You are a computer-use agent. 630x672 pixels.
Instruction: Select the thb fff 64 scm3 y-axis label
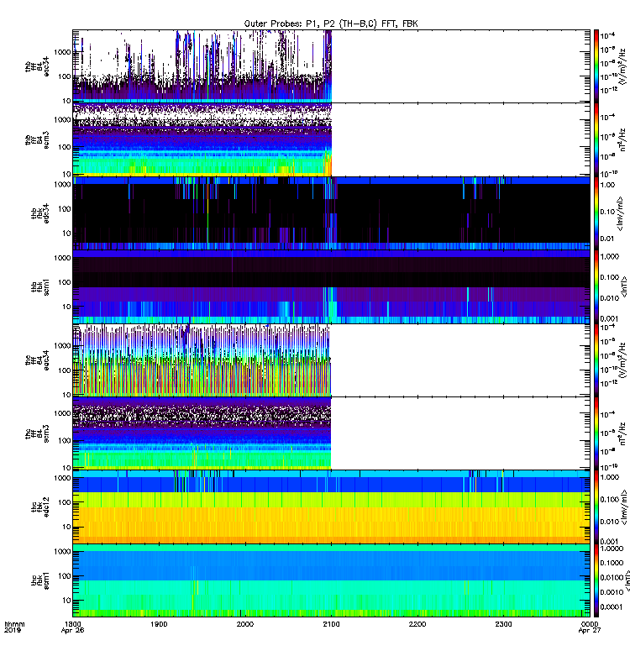(37, 139)
